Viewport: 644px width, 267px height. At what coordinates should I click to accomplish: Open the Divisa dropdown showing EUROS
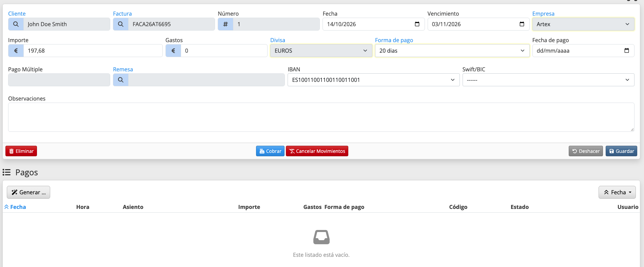tap(321, 51)
